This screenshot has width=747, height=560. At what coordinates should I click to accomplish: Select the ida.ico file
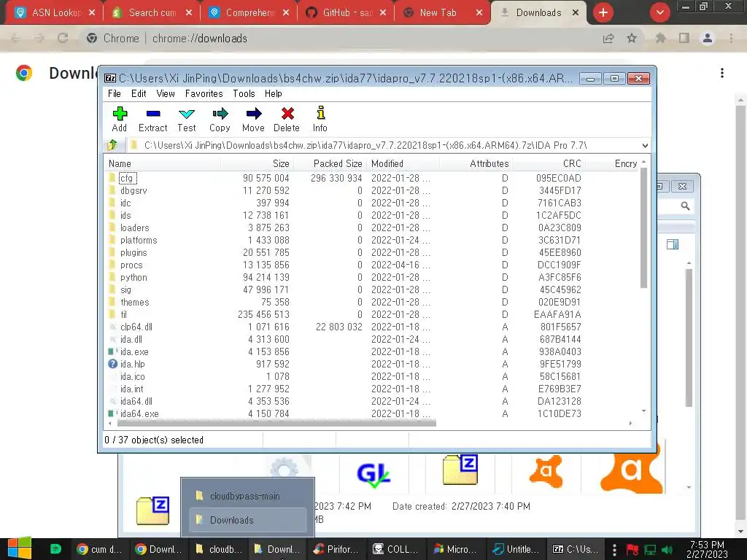tap(133, 376)
